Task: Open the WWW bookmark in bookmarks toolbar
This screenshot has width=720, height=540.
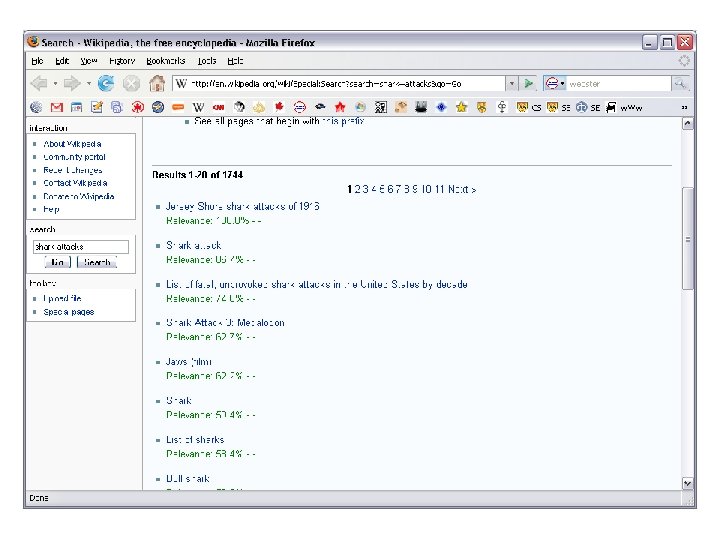Action: [x=624, y=107]
